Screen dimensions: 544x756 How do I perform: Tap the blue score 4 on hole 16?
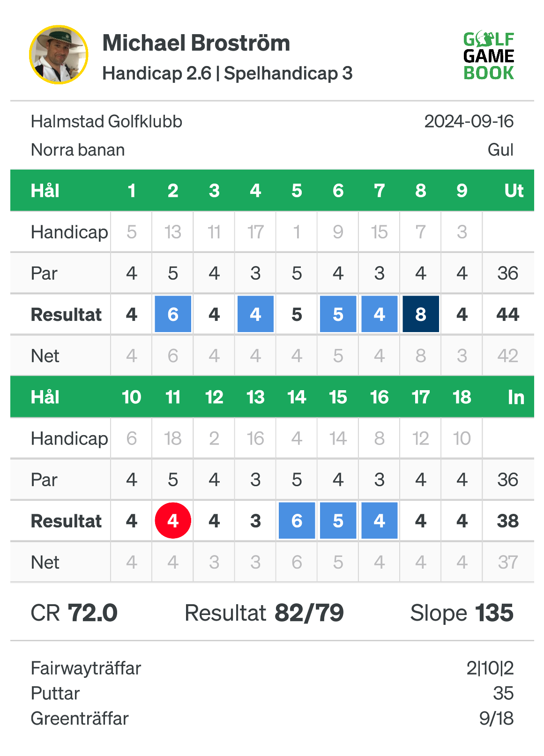pyautogui.click(x=379, y=520)
